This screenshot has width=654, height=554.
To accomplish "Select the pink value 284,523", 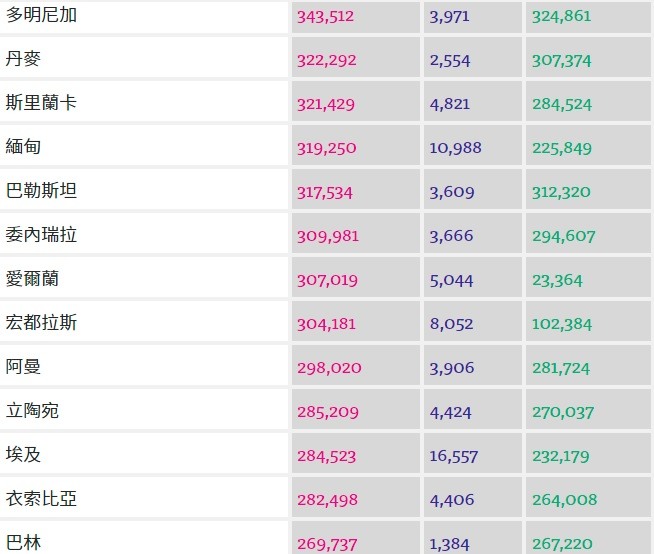I will [327, 456].
